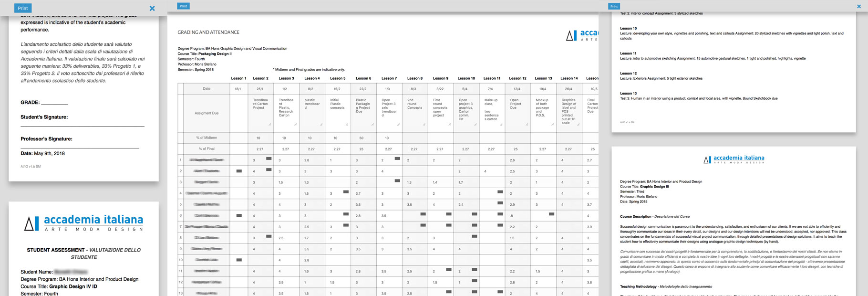Click the 'GRADING AND ATTENDANCE' heading

pyautogui.click(x=208, y=32)
